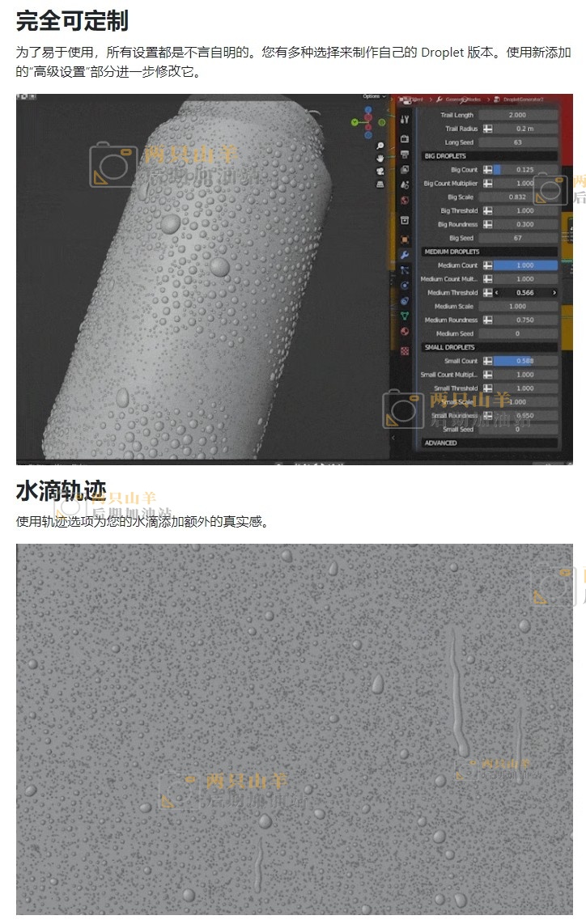
Task: Expand the ADVANCED section
Action: 441,443
